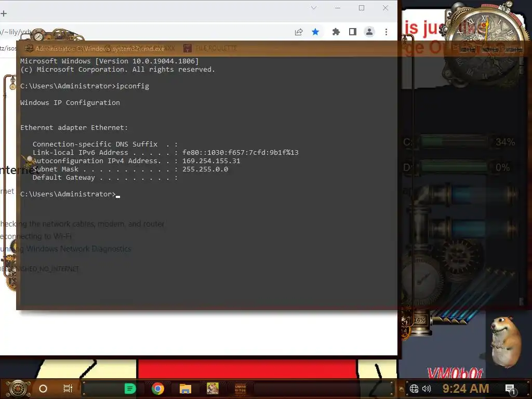Click the network globe tray icon
This screenshot has width=532, height=399.
414,389
